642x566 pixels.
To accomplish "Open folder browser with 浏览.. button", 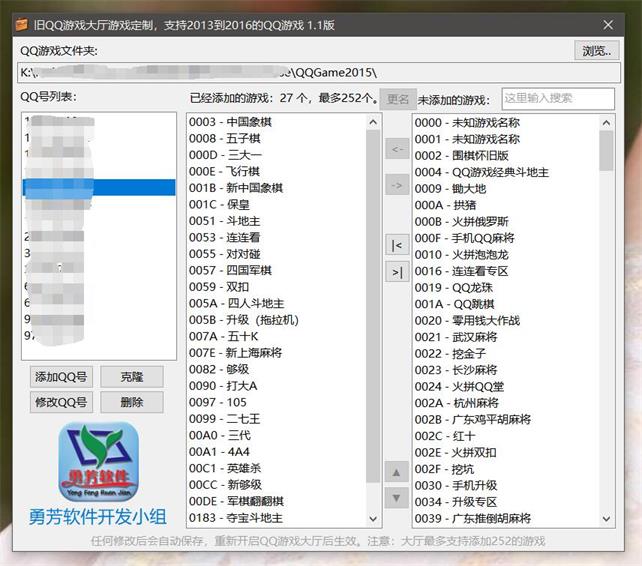I will pos(595,50).
